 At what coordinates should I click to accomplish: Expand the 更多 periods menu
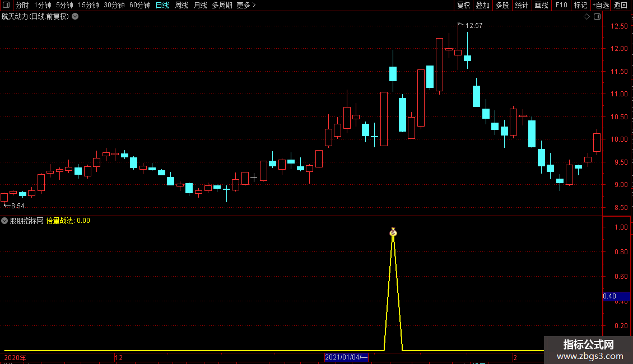[x=246, y=5]
